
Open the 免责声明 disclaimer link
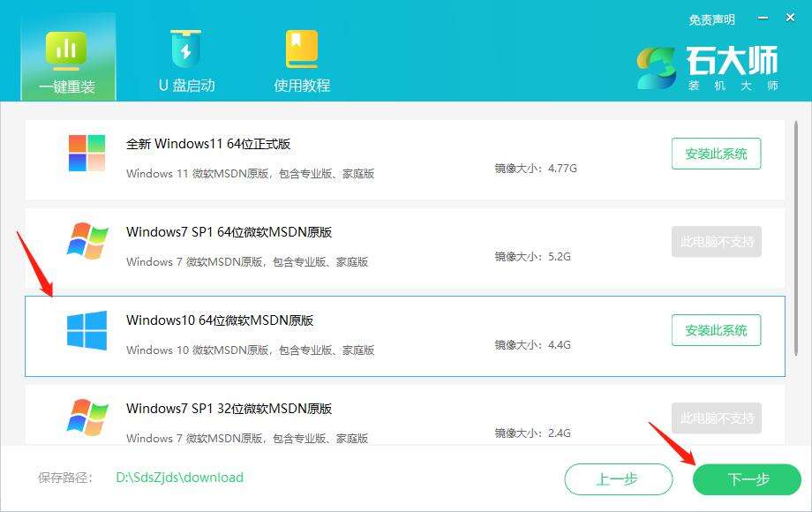coord(712,19)
